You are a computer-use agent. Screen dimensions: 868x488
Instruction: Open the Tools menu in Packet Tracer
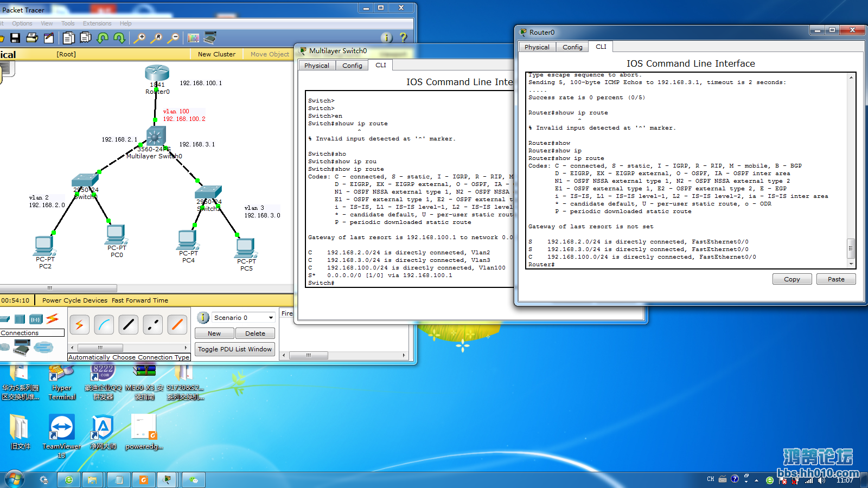pos(68,23)
